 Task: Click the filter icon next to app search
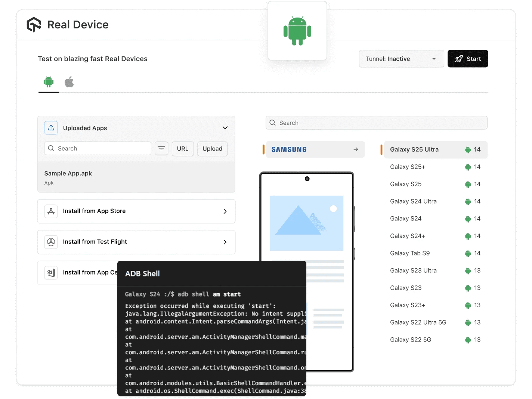[x=161, y=148]
